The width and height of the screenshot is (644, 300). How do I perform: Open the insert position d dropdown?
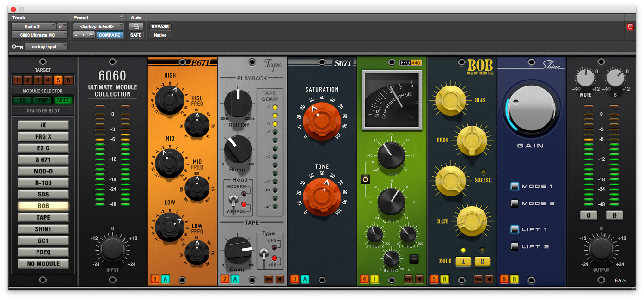(62, 27)
